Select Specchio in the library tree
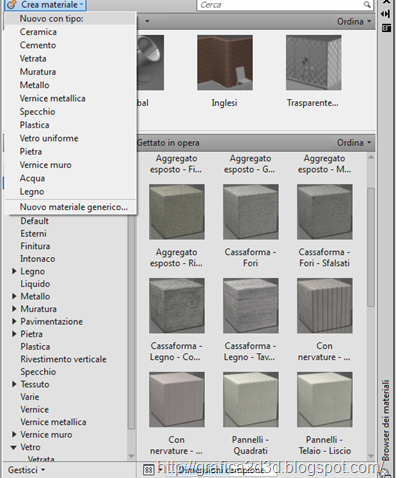 (38, 372)
